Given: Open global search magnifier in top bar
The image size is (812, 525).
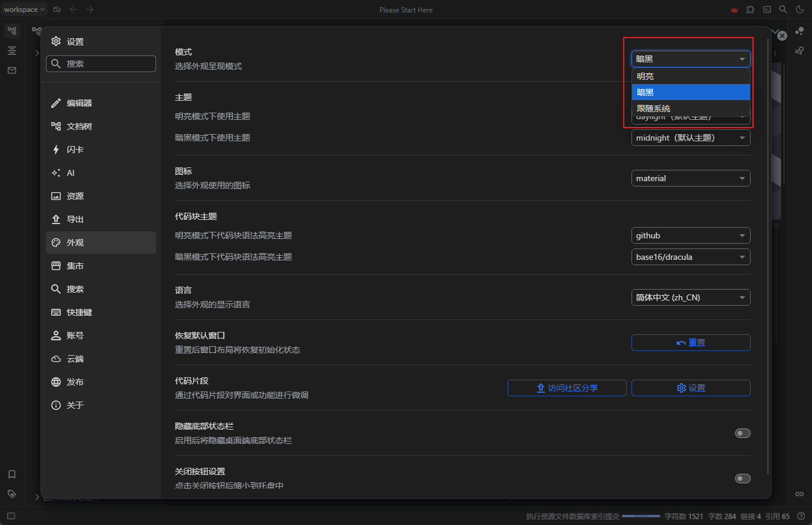Looking at the screenshot, I should [783, 10].
